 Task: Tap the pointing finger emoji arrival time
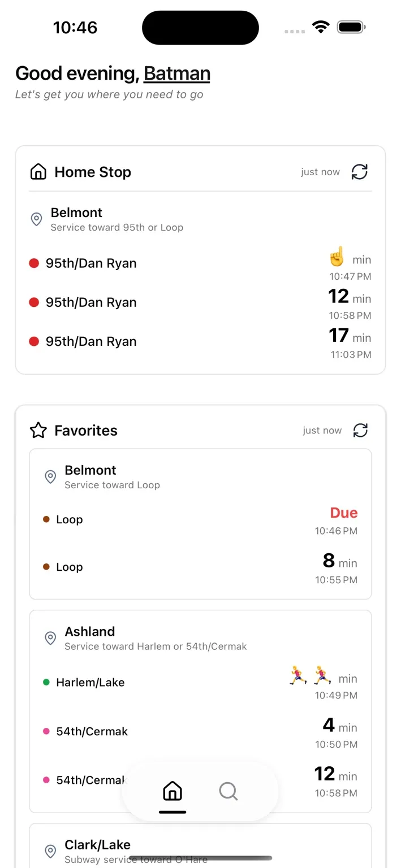pos(337,257)
